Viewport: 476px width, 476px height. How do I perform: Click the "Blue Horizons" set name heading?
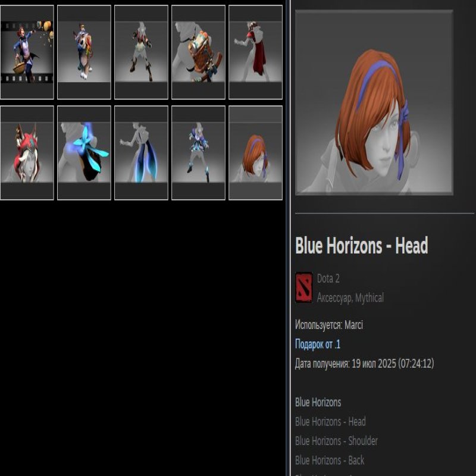tap(318, 403)
